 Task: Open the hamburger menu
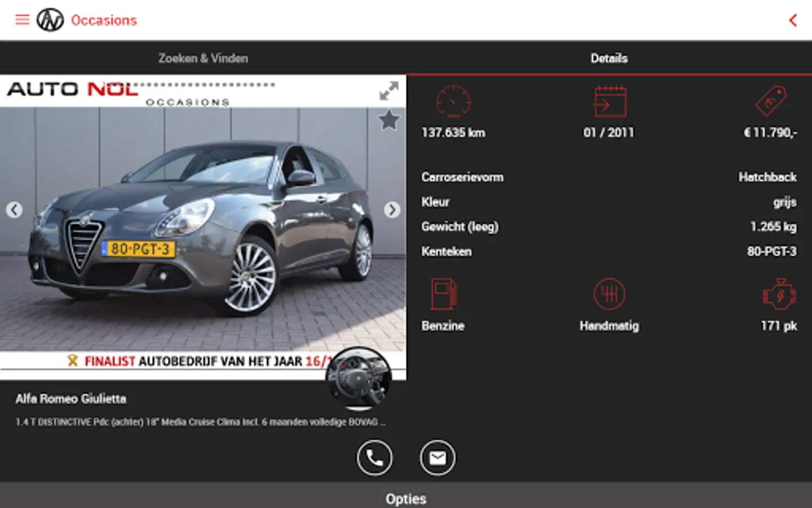pyautogui.click(x=22, y=20)
